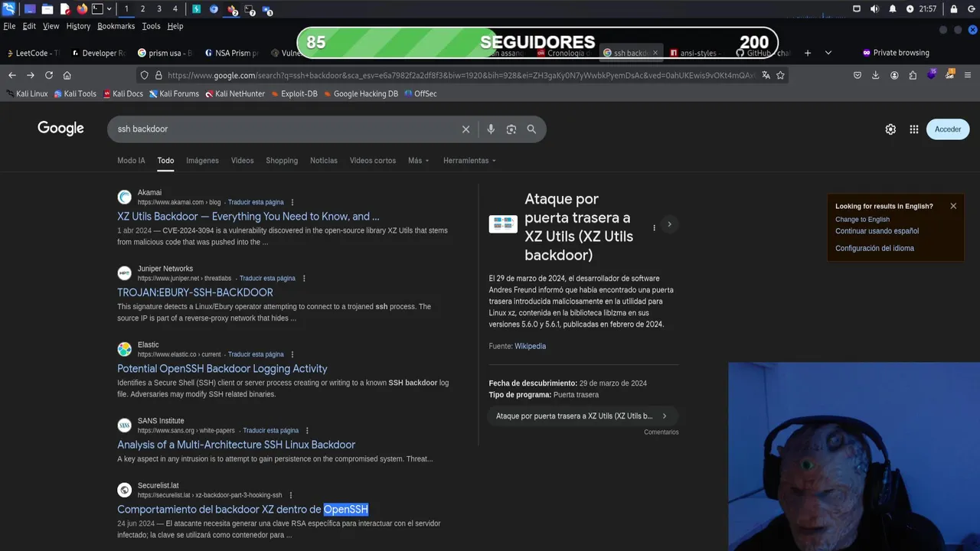Click the volume icon in system tray
Image resolution: width=980 pixels, height=551 pixels.
coord(874,9)
